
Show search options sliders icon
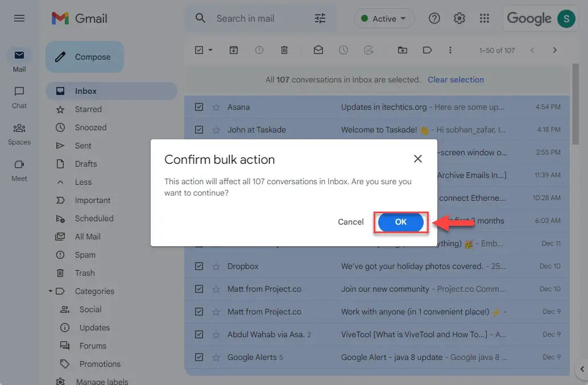(320, 18)
